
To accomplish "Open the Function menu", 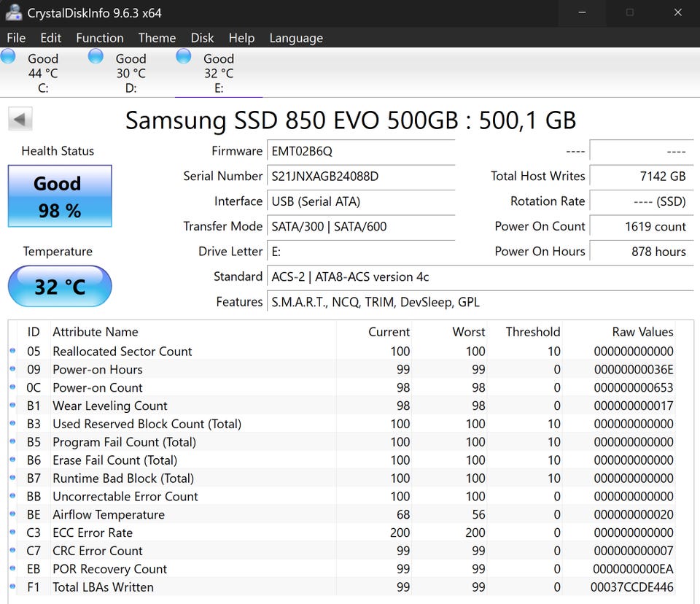I will [99, 38].
